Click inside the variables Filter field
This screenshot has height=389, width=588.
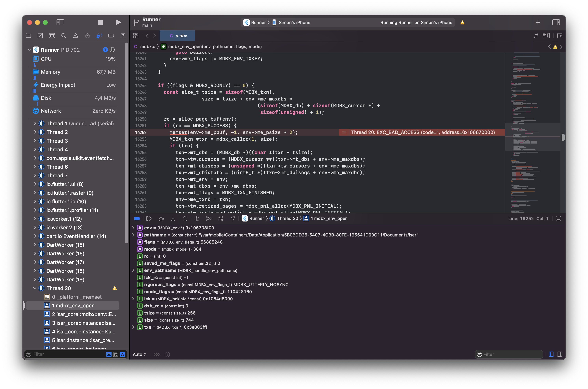pos(508,354)
